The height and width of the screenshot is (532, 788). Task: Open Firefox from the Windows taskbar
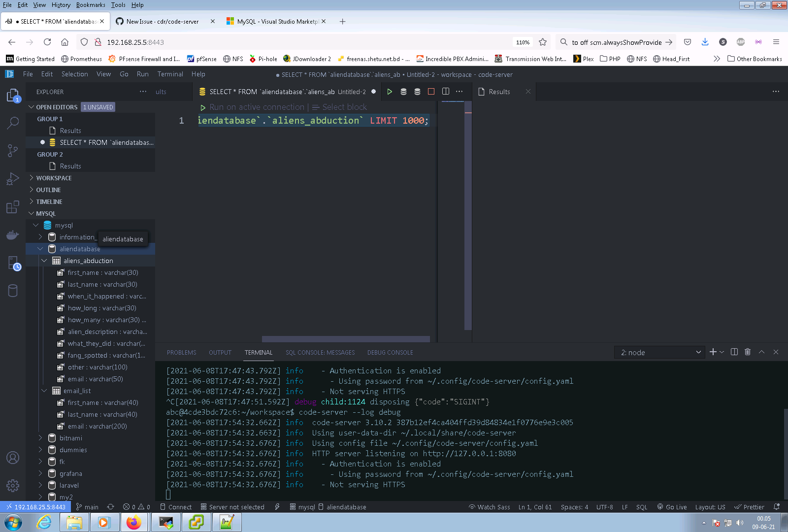click(x=133, y=522)
